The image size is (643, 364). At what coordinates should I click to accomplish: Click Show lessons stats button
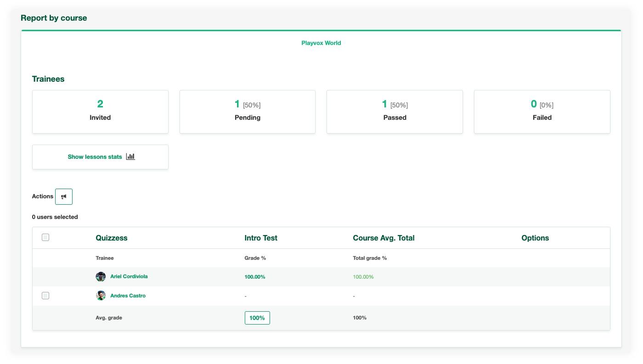tap(100, 157)
